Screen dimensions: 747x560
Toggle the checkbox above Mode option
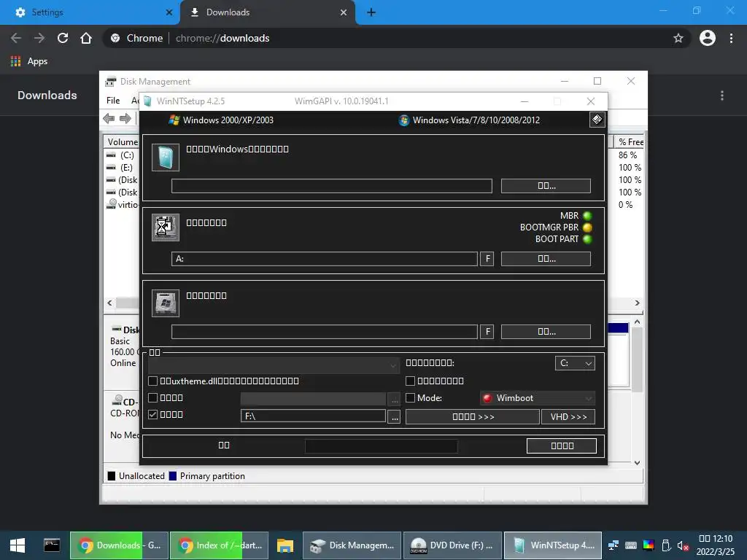[x=410, y=381]
